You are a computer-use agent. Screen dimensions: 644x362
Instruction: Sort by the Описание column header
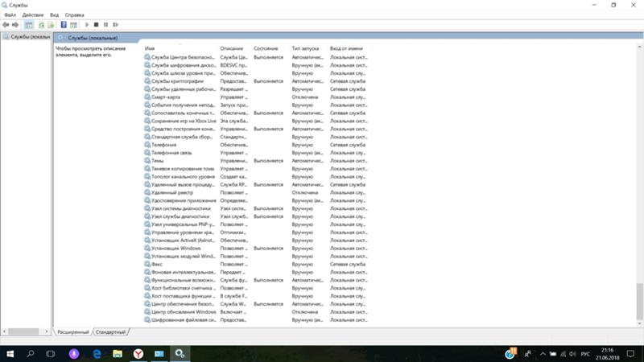coord(231,48)
